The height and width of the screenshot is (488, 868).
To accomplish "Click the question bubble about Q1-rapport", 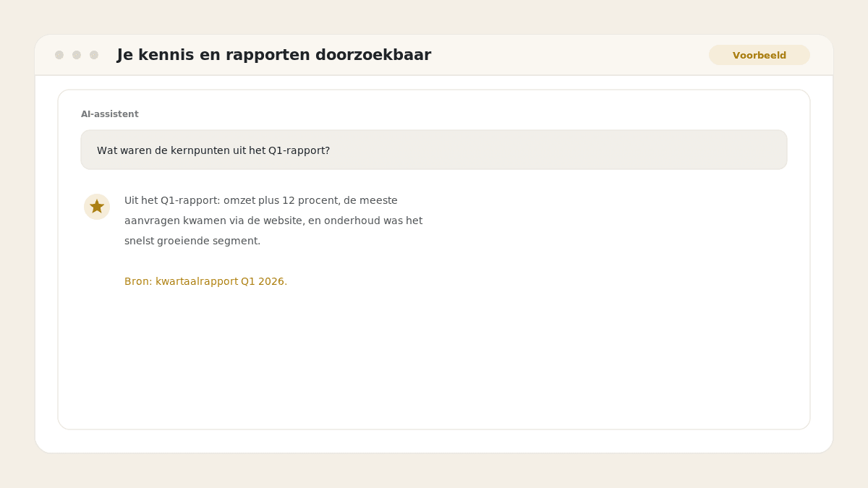I will [434, 150].
